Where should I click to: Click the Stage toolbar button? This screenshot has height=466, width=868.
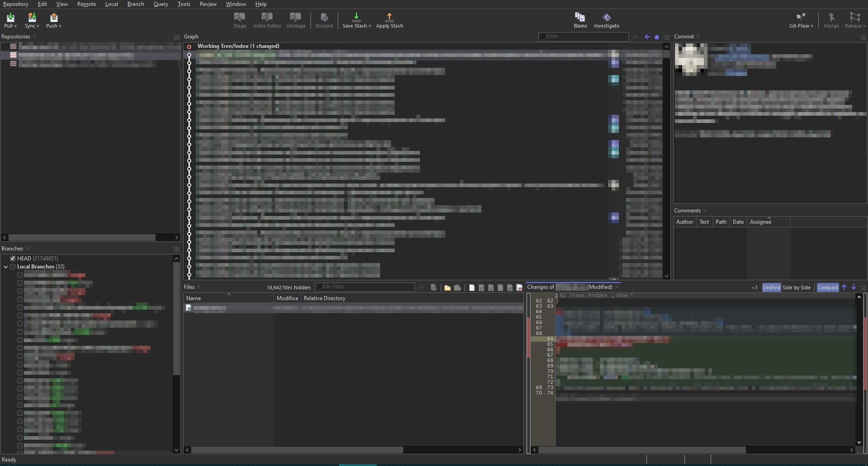point(240,20)
